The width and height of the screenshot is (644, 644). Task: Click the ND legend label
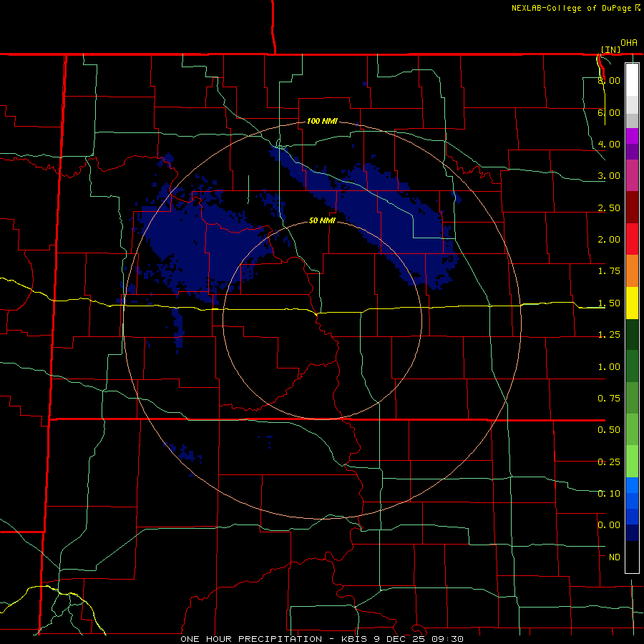pos(615,557)
